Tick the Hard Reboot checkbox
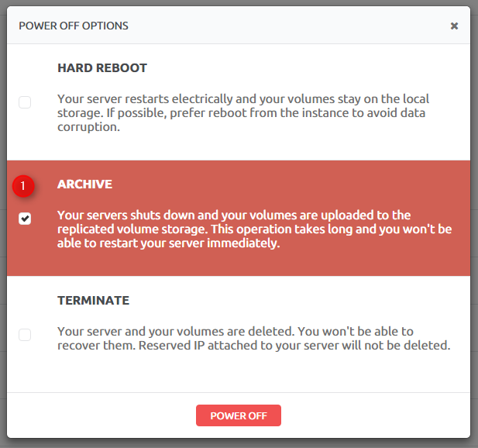 pos(25,102)
